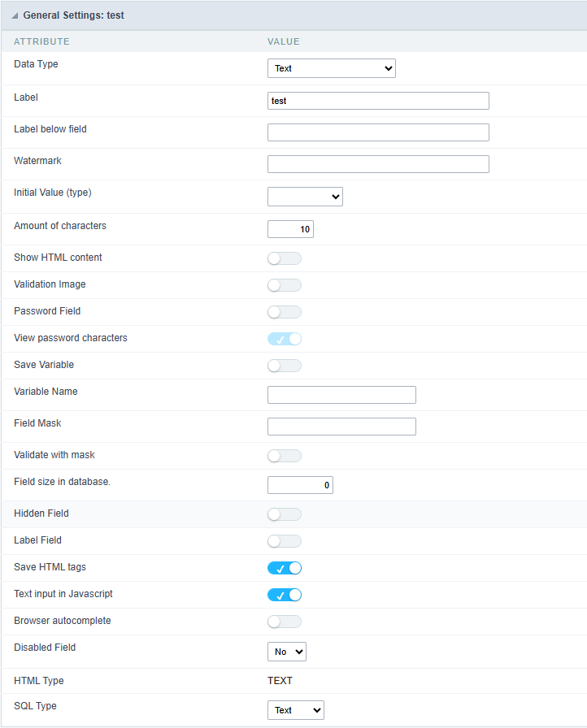Click the Watermark input field
The width and height of the screenshot is (587, 728).
pyautogui.click(x=377, y=163)
